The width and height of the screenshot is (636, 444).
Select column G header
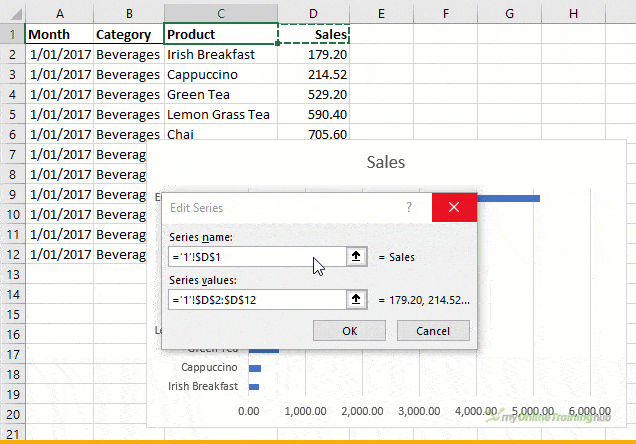pos(509,14)
